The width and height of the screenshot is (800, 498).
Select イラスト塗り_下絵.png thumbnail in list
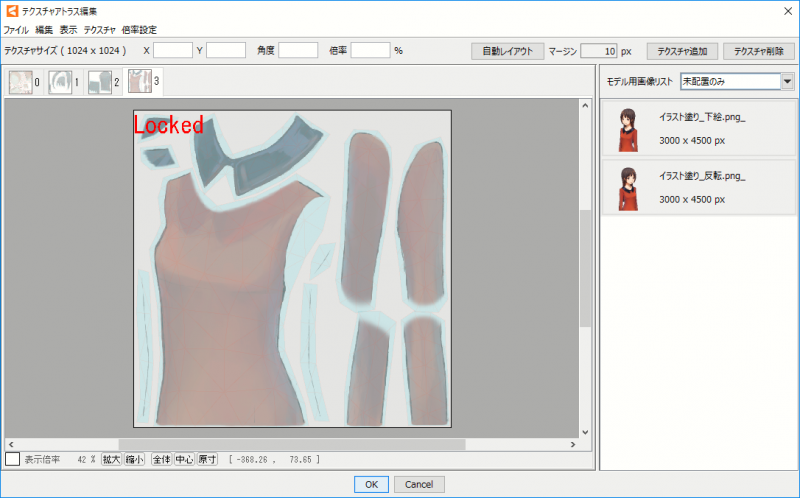(x=627, y=129)
